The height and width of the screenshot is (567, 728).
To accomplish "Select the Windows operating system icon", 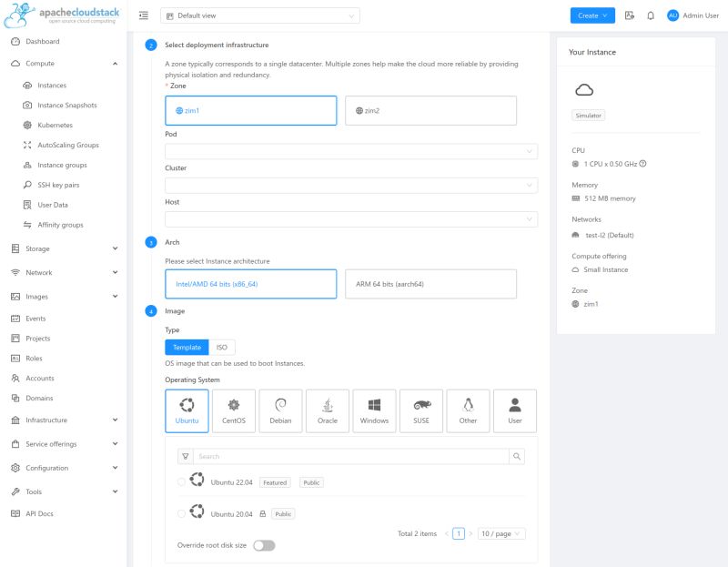I will click(374, 410).
